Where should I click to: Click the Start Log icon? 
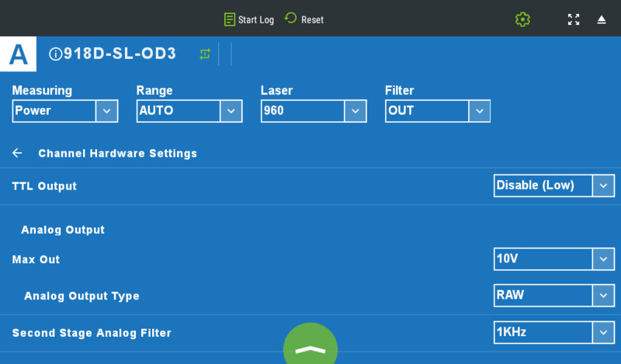(x=230, y=19)
